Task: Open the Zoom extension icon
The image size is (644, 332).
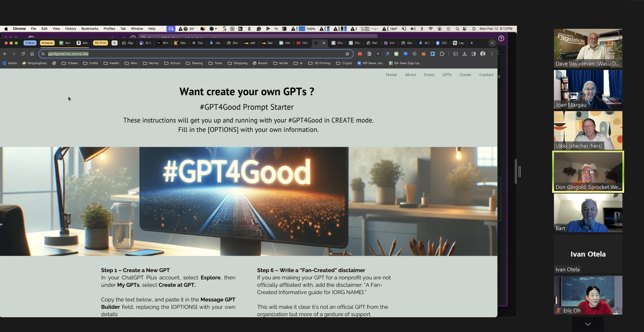Action: coord(406,54)
